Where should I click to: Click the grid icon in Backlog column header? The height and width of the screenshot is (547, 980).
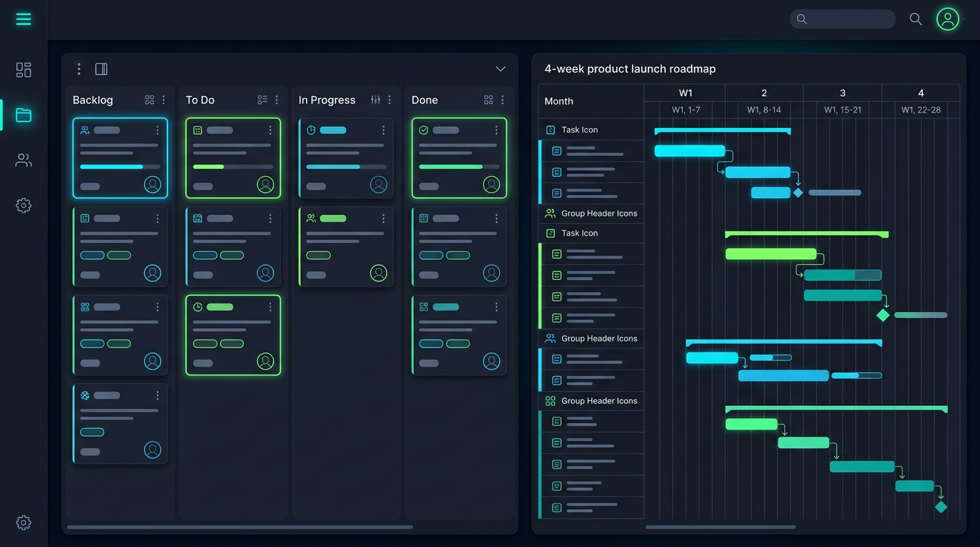click(x=150, y=100)
